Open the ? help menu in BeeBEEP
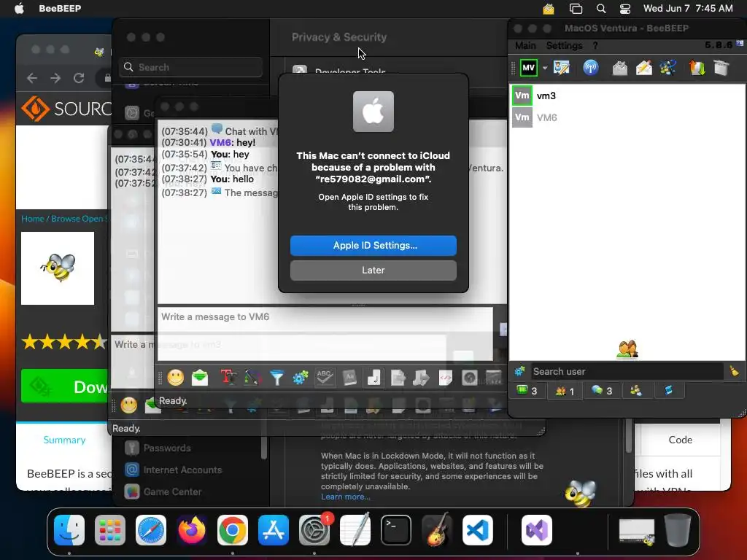Viewport: 747px width, 560px height. pos(595,45)
